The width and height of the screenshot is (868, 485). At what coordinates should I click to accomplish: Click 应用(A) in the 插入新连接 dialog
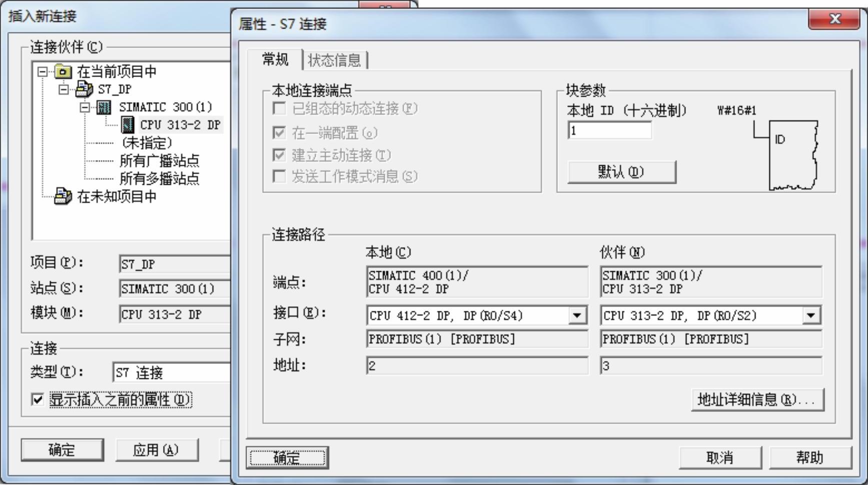[x=157, y=450]
